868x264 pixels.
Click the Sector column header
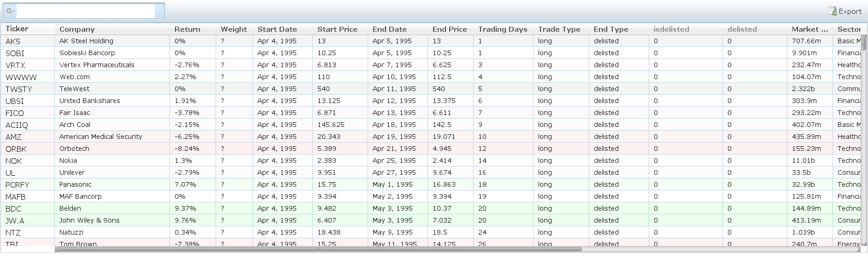click(849, 29)
